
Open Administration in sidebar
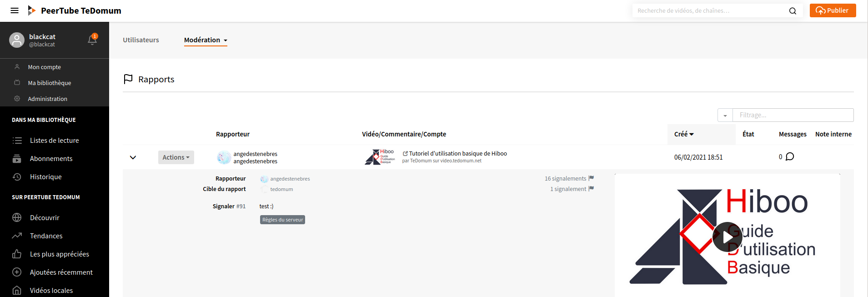point(47,99)
